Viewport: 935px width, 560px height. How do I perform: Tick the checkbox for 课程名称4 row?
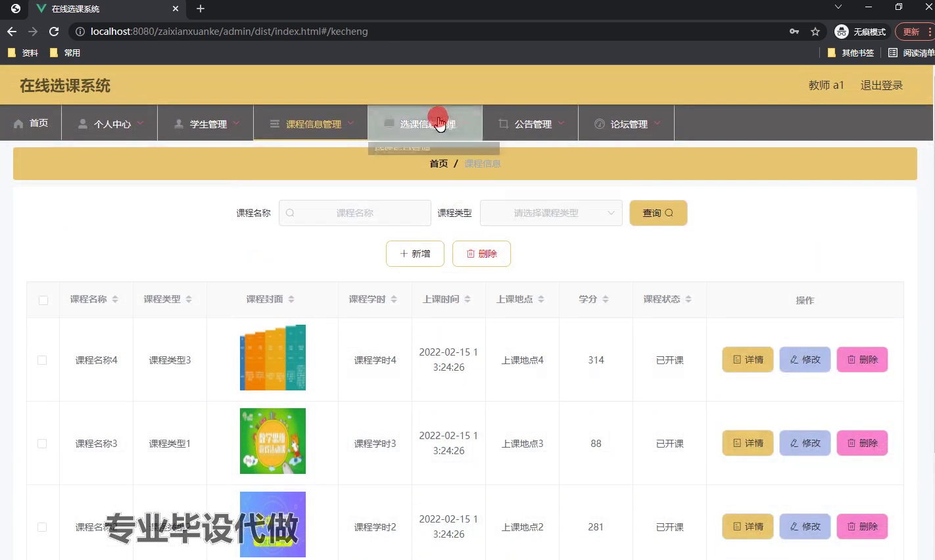click(x=42, y=360)
